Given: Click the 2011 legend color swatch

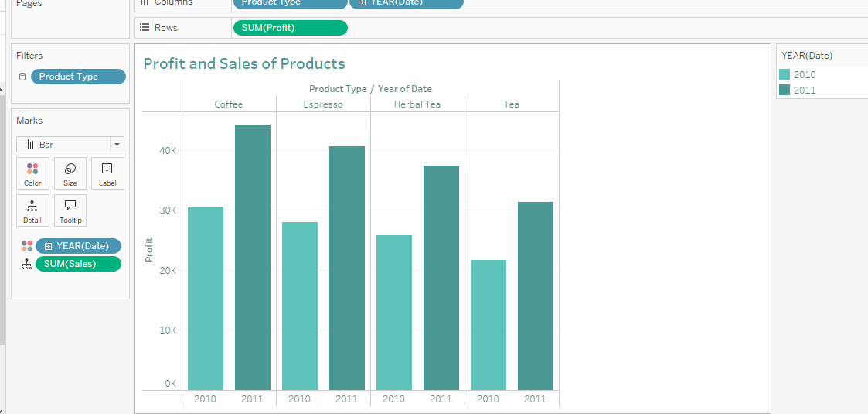Looking at the screenshot, I should (785, 90).
